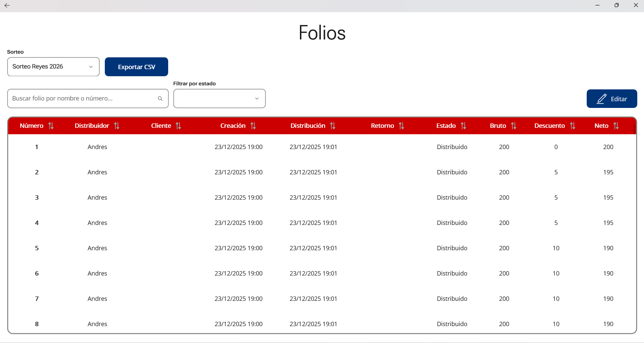The image size is (644, 343).
Task: Click Descuento value 0 in folio 1 row
Action: (556, 147)
